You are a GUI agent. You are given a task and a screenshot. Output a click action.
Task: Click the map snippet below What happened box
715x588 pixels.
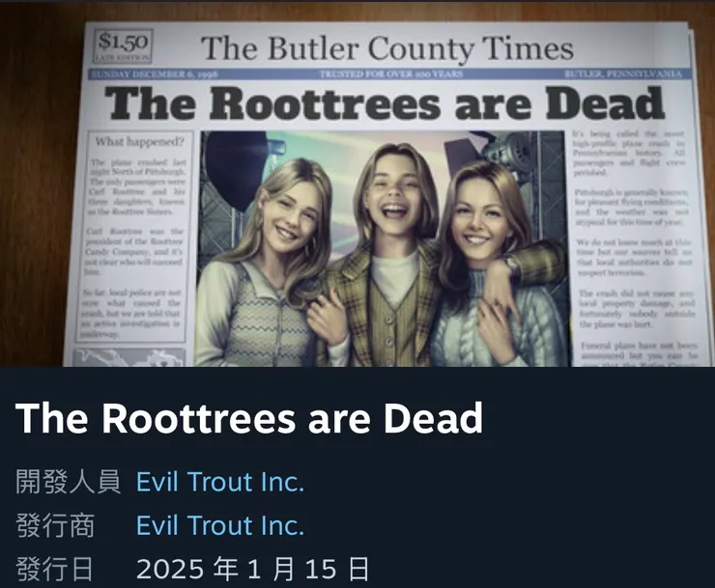coord(129,358)
